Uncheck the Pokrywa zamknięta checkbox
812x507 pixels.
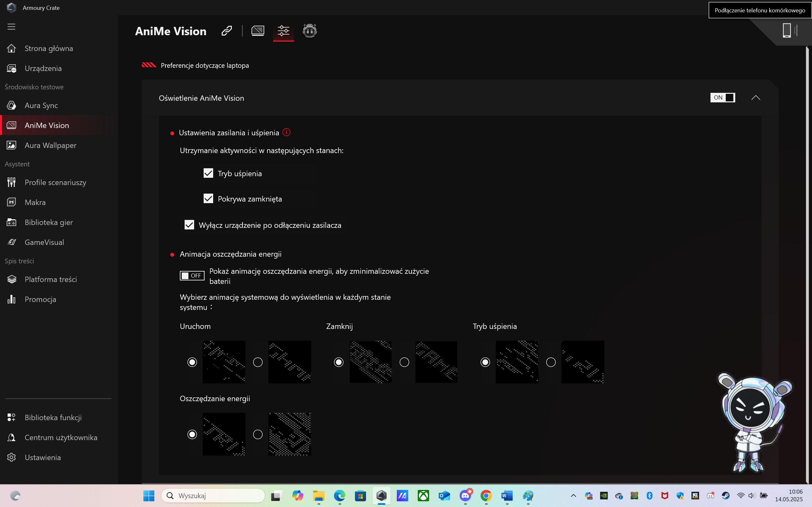point(208,198)
